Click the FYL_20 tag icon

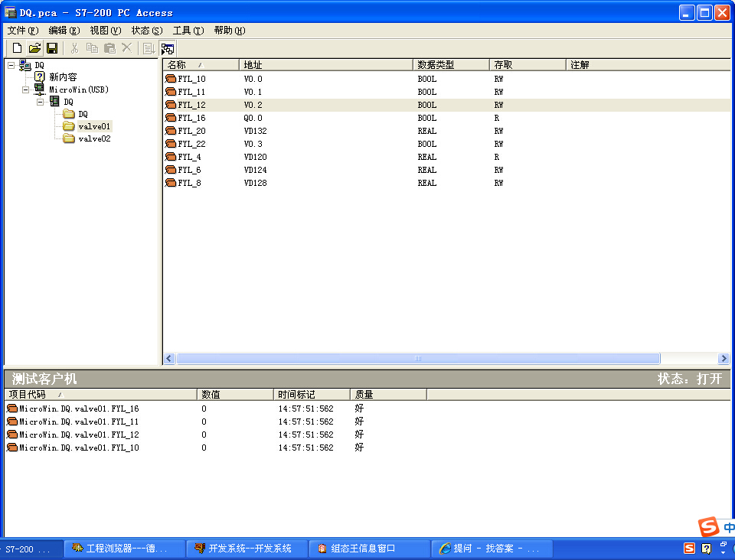point(171,131)
